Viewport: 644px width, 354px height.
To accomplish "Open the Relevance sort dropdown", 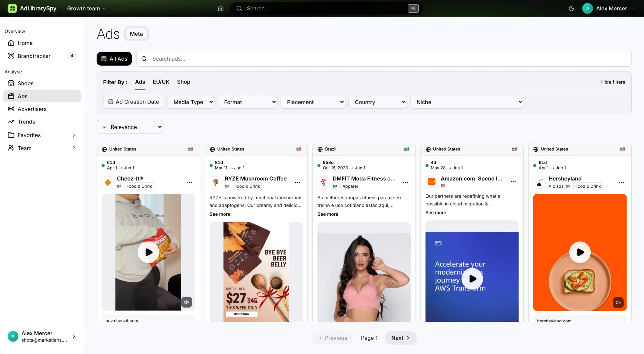I will (x=130, y=127).
